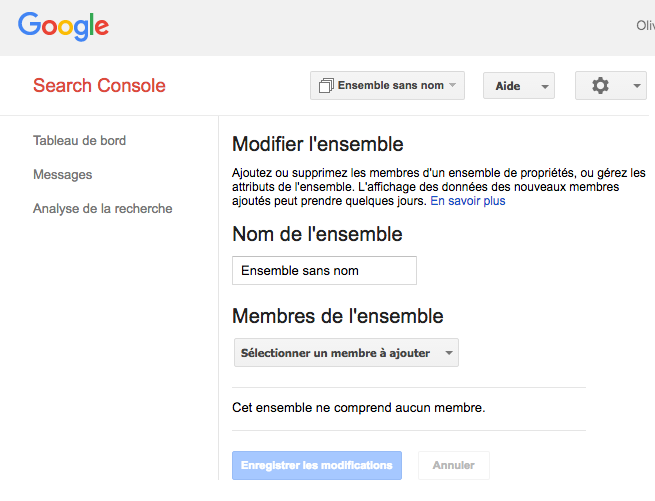Screen dimensions: 655x501
Task: Click the account name at top right
Action: coord(645,27)
